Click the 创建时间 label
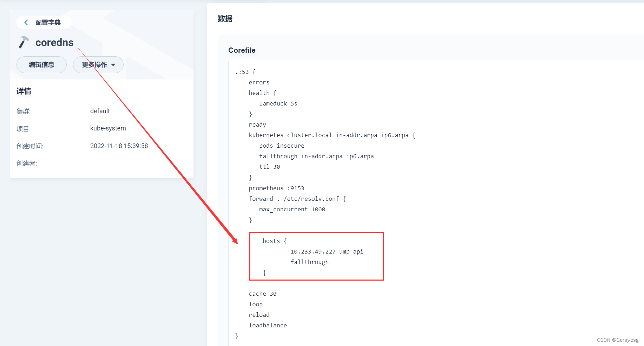The height and width of the screenshot is (346, 644). 30,146
